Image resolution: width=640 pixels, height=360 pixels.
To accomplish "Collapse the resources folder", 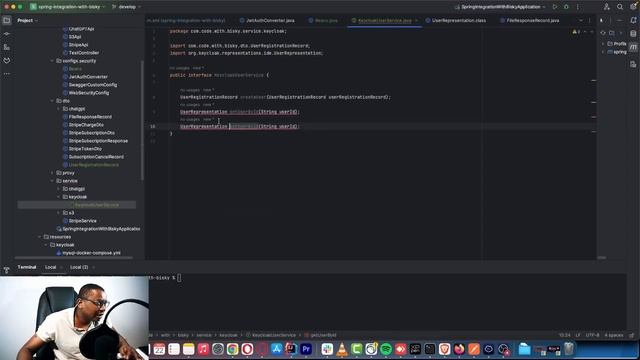I will [40, 237].
